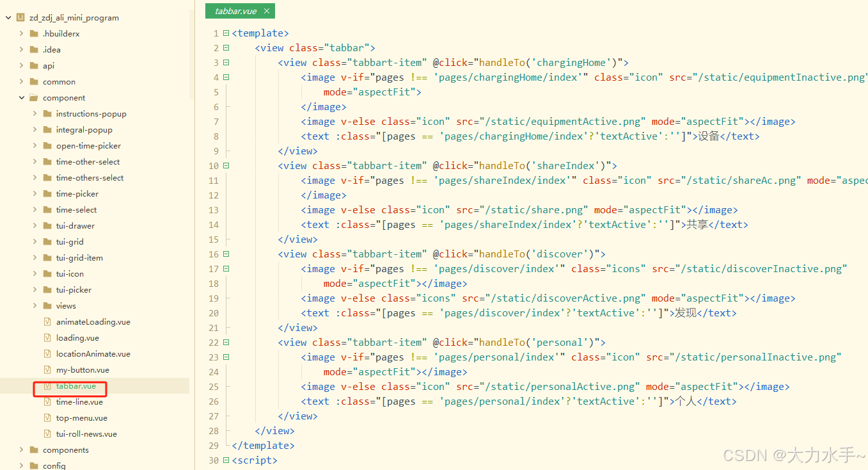
Task: Click the my-button.vue file icon
Action: [47, 369]
